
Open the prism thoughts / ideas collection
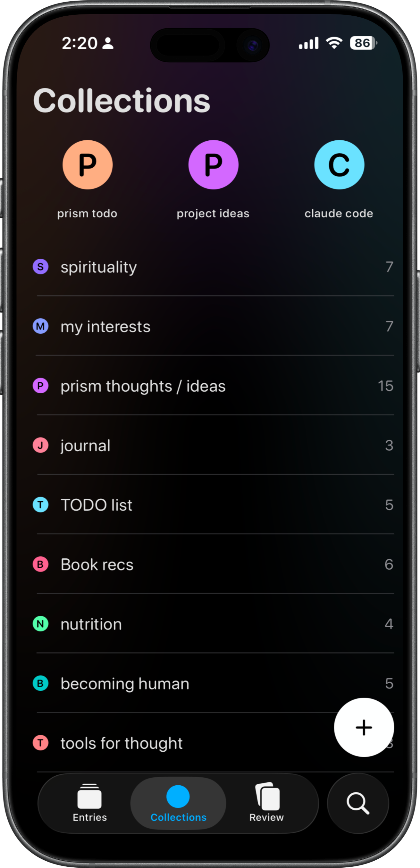tap(143, 386)
